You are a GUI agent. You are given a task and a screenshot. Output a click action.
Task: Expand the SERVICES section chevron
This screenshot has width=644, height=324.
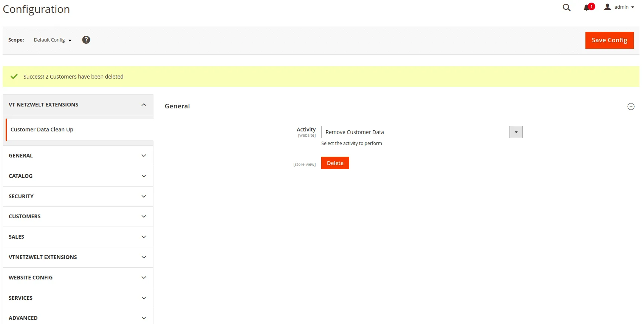coord(144,298)
